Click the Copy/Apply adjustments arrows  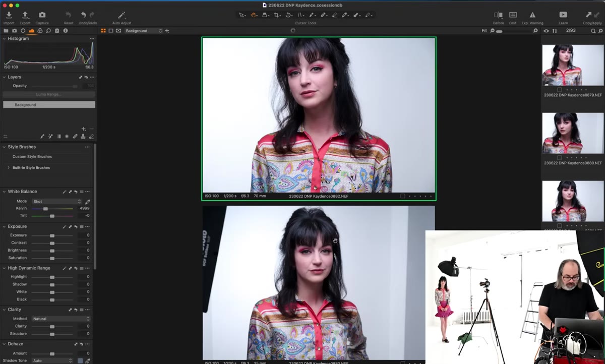592,15
